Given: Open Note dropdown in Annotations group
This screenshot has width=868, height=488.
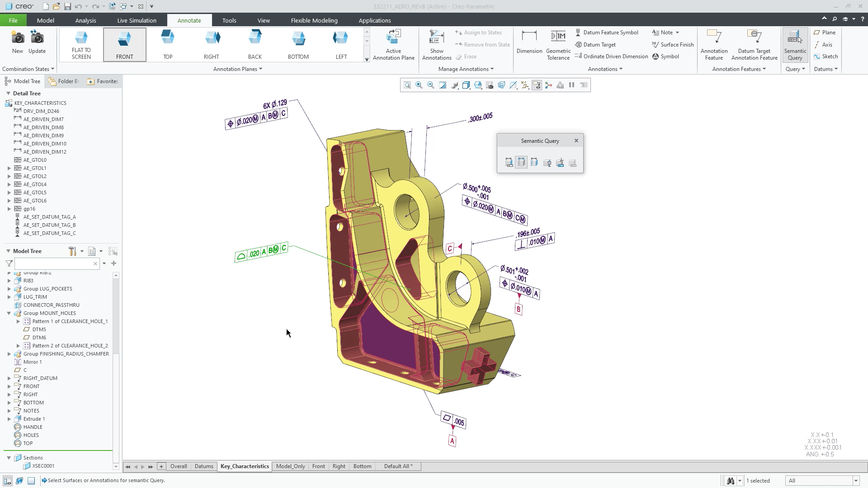Looking at the screenshot, I should click(x=677, y=33).
